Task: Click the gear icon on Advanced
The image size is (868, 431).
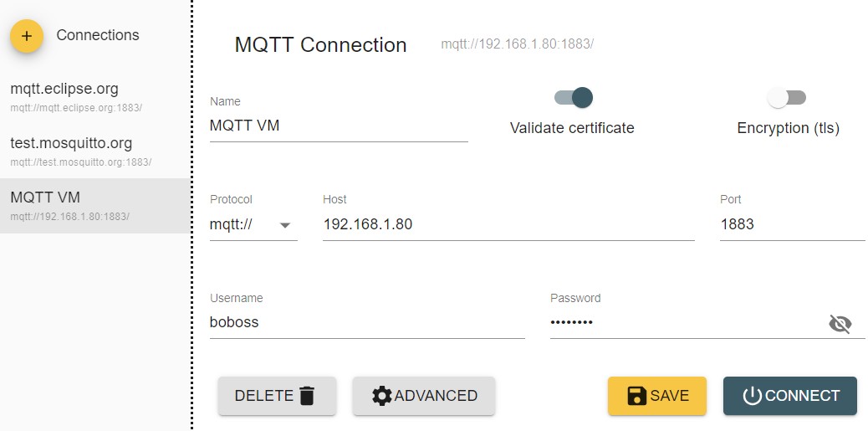Action: pyautogui.click(x=382, y=396)
